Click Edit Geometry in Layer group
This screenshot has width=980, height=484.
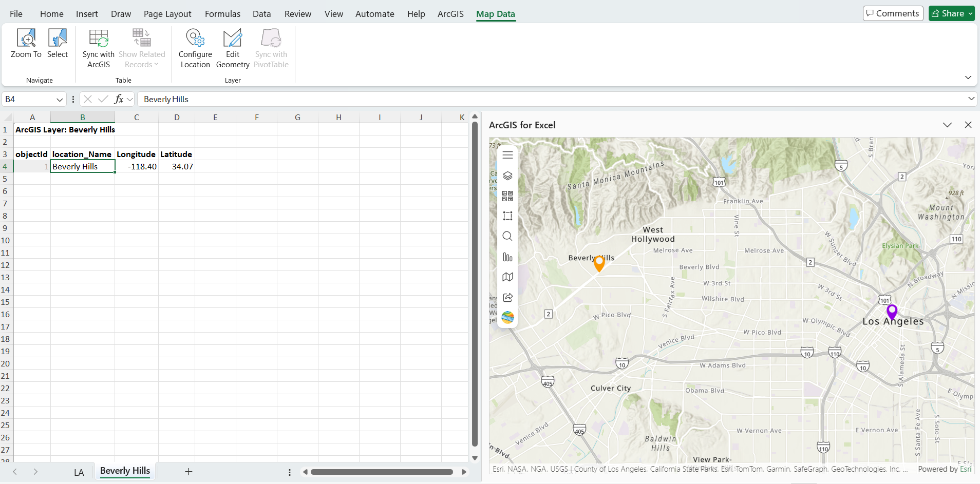(233, 49)
